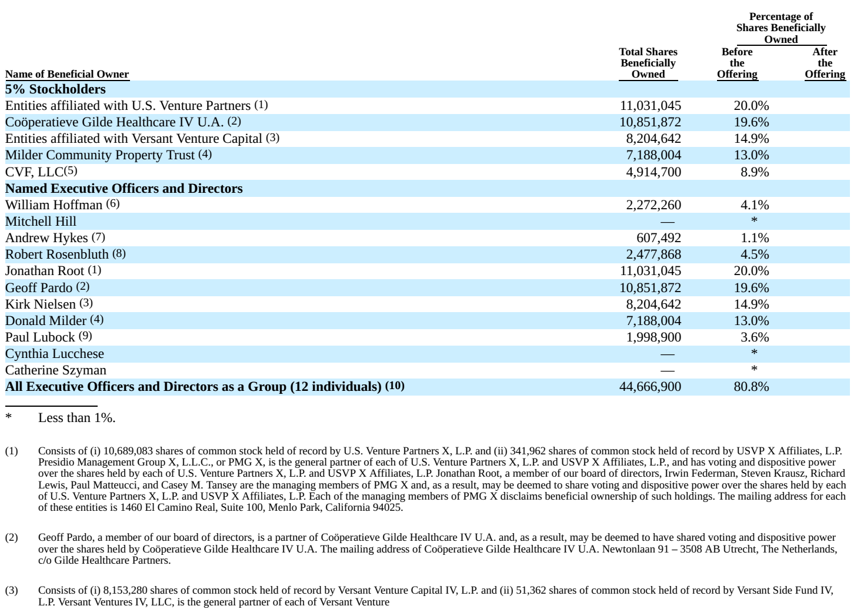Click the "CVF, LLC" row name
The image size is (857, 616).
(34, 172)
